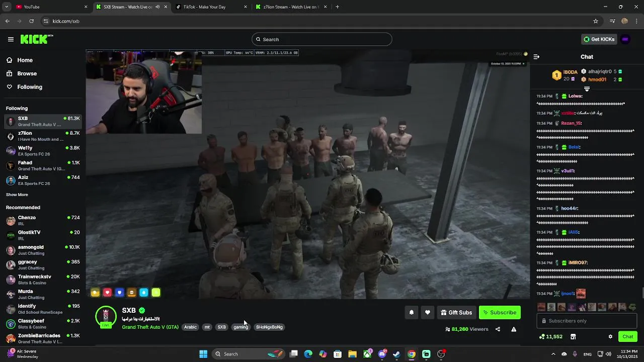
Task: Show hidden system tray icons
Action: pyautogui.click(x=553, y=354)
